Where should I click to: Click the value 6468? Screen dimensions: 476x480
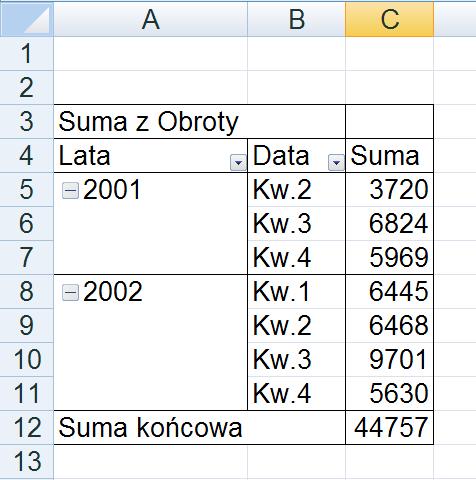[x=399, y=325]
